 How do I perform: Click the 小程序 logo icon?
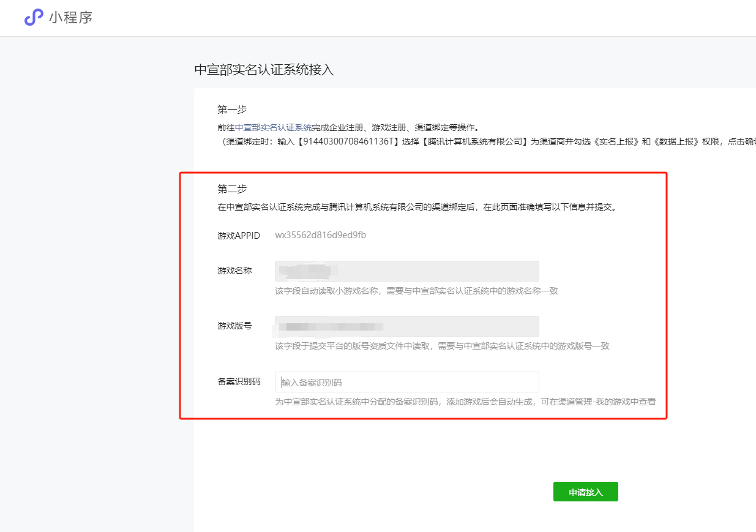click(x=34, y=17)
